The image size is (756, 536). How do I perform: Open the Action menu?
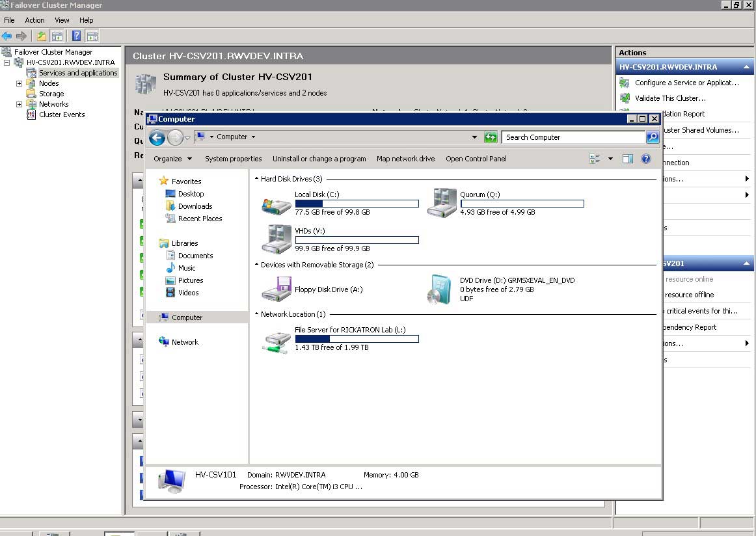pyautogui.click(x=34, y=20)
